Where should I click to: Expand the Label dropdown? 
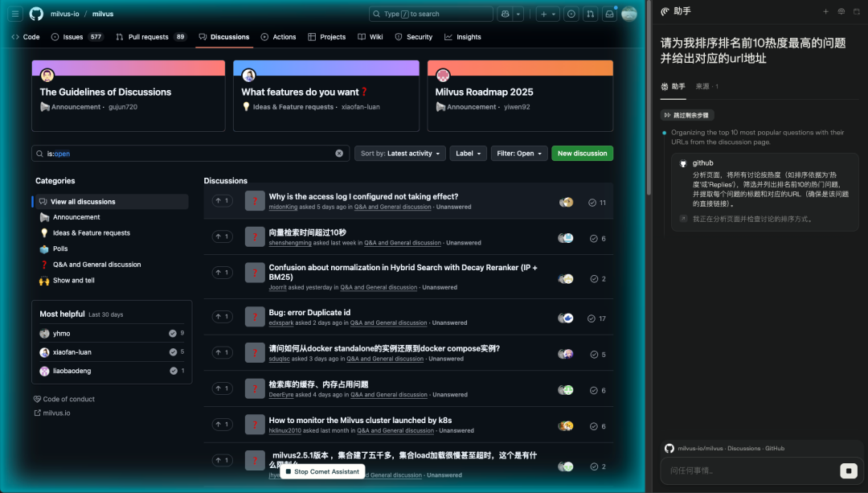tap(469, 154)
